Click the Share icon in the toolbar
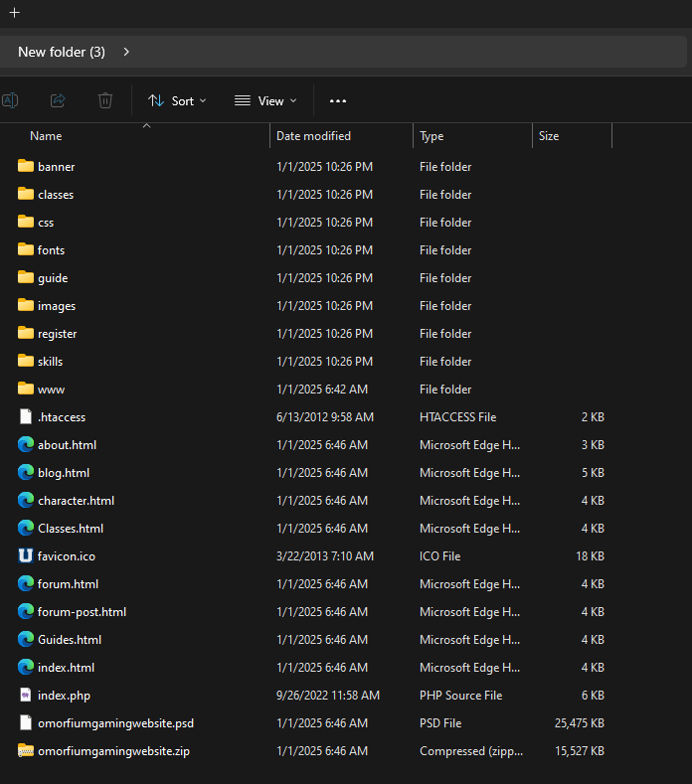This screenshot has width=692, height=784. (x=58, y=100)
